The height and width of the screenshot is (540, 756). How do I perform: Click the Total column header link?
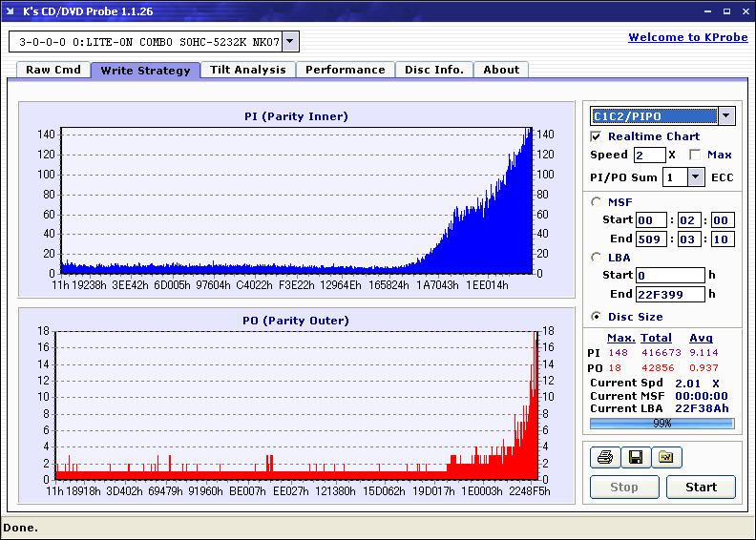coord(656,338)
